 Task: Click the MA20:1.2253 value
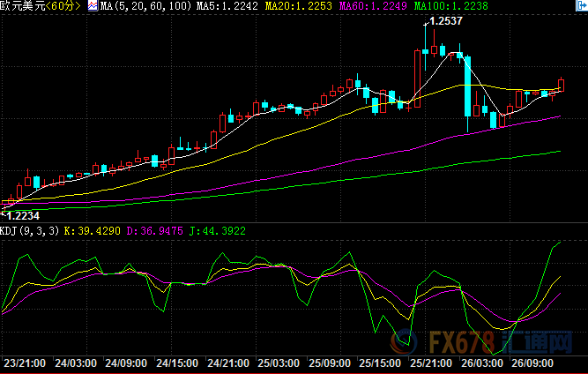click(299, 6)
